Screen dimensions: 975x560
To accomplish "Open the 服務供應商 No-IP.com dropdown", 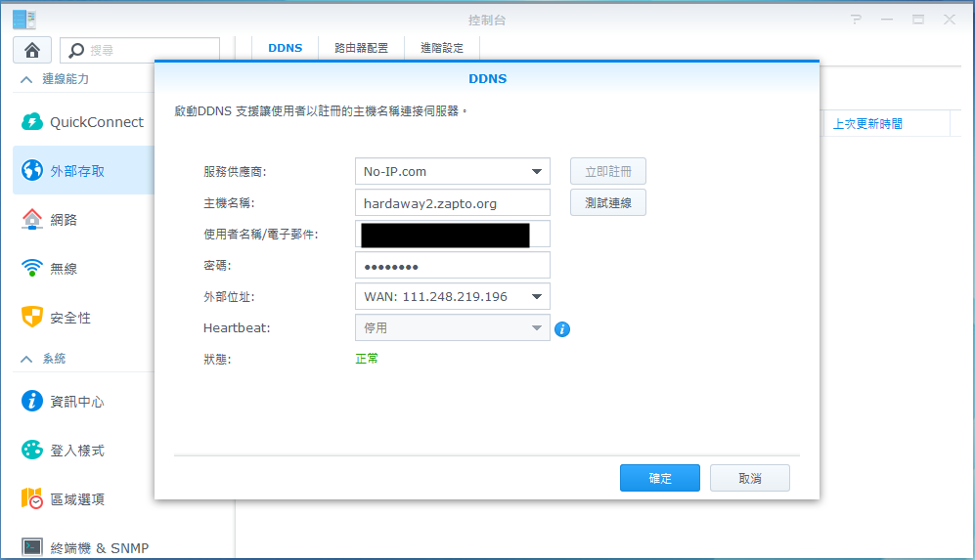I will pyautogui.click(x=452, y=172).
